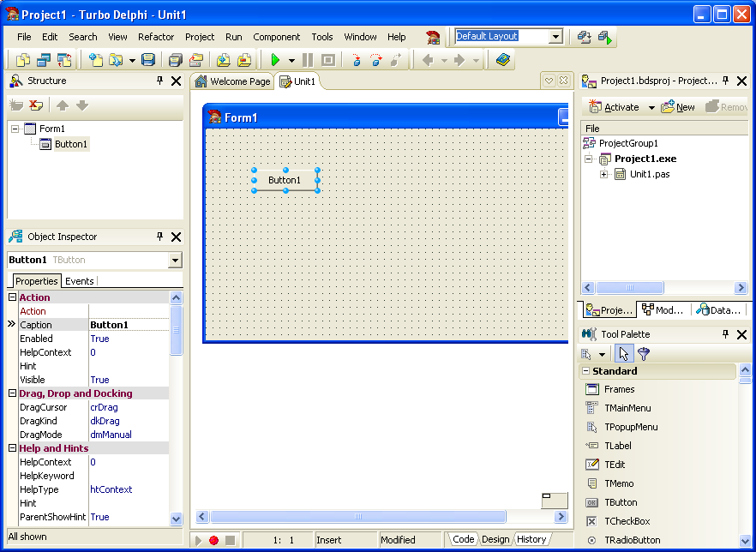Click Move Up arrow in Structure panel
Image resolution: width=756 pixels, height=552 pixels.
click(63, 105)
